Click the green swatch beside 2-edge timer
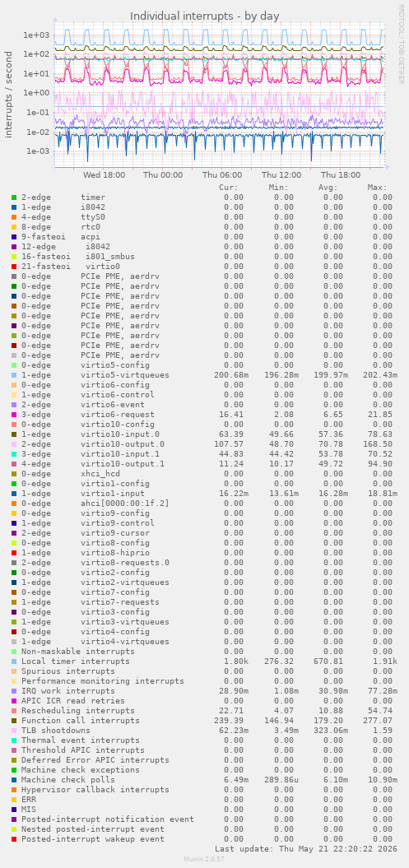The height and width of the screenshot is (868, 409). pos(14,197)
